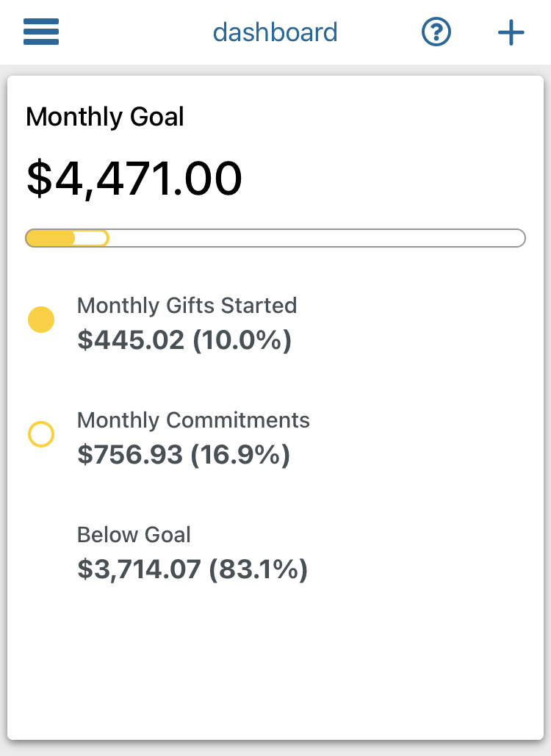Image resolution: width=551 pixels, height=756 pixels.
Task: Open the hamburger navigation menu
Action: 41,32
